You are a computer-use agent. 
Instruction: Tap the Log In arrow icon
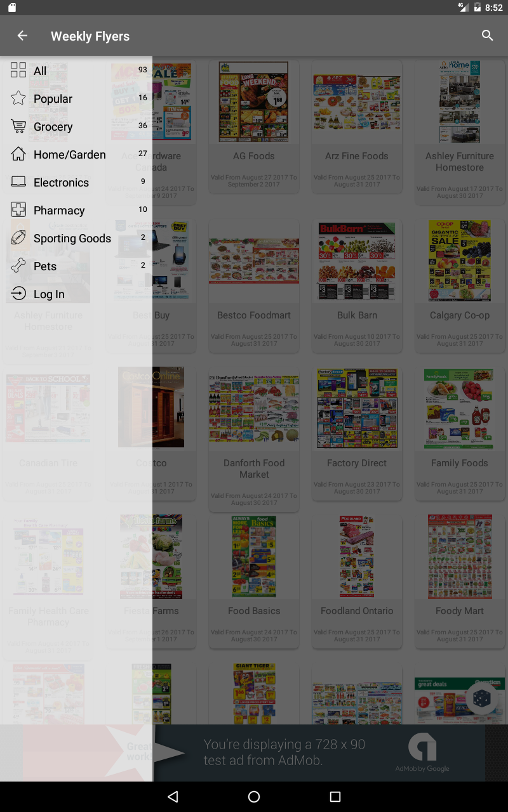click(x=18, y=294)
